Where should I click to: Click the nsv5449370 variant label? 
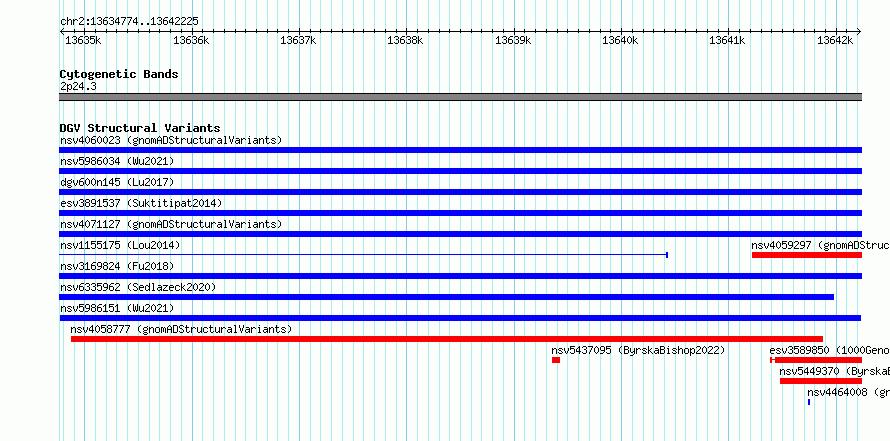click(834, 371)
